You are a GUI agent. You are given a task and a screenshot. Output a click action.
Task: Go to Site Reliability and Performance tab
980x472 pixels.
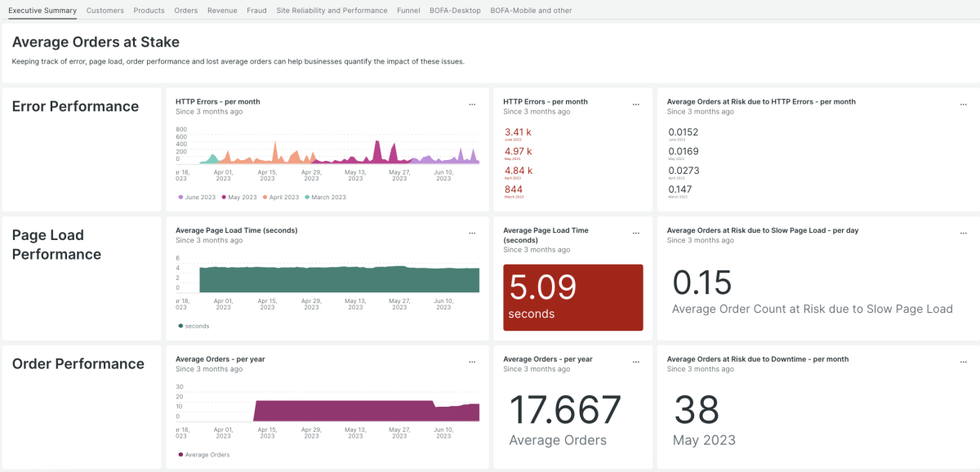click(x=332, y=11)
